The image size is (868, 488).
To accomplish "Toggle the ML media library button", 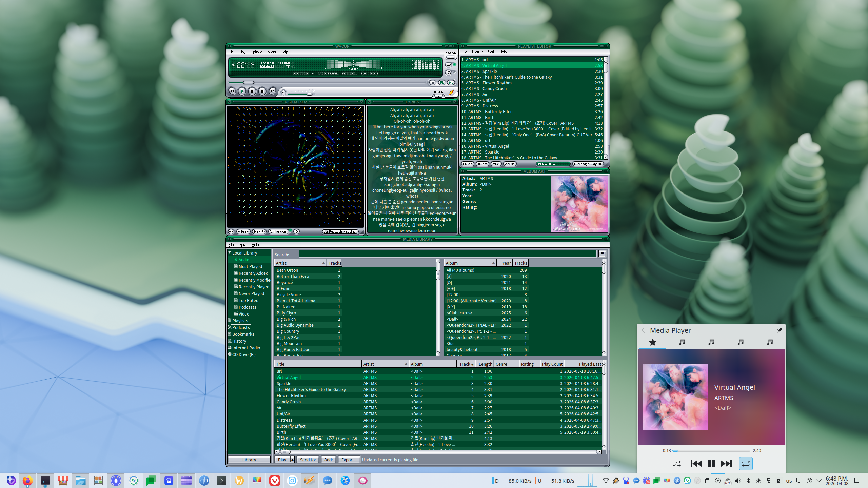I will coord(451,82).
